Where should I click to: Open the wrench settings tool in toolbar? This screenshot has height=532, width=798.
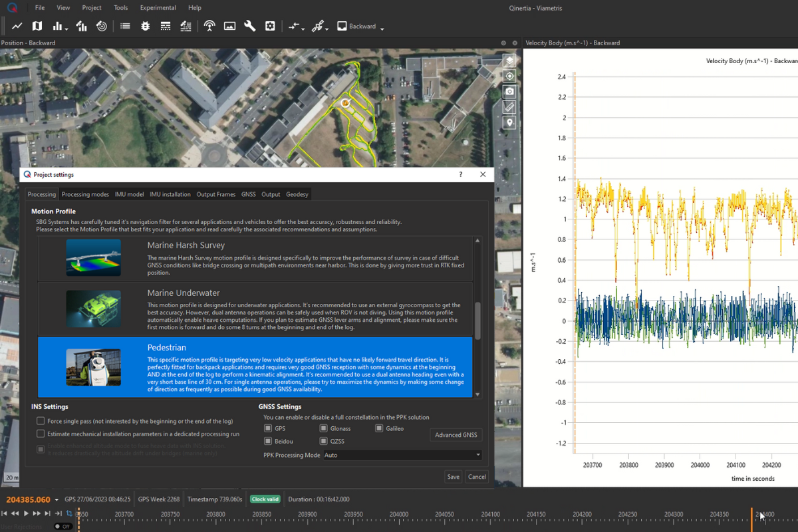pos(250,27)
